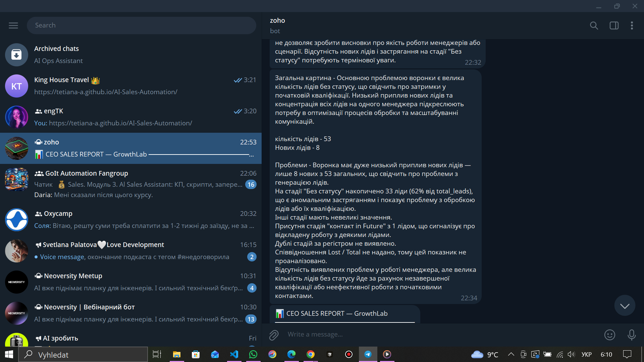
Task: Click the microphone voice message icon
Action: tap(632, 335)
